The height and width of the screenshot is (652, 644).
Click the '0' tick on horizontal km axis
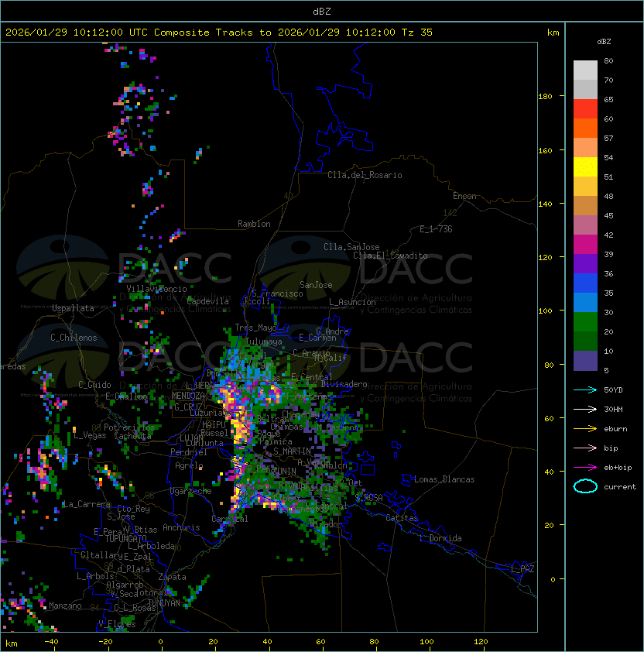[x=161, y=642]
